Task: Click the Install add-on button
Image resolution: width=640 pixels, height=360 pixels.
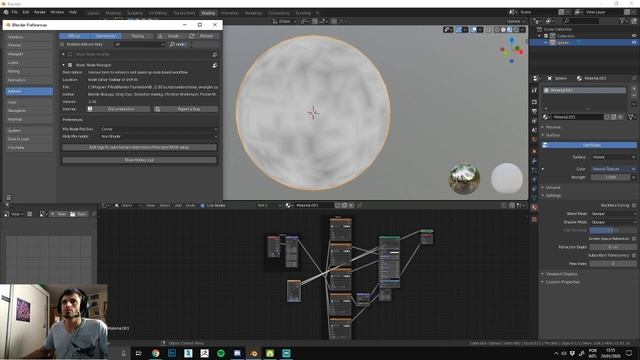Action: [171, 36]
